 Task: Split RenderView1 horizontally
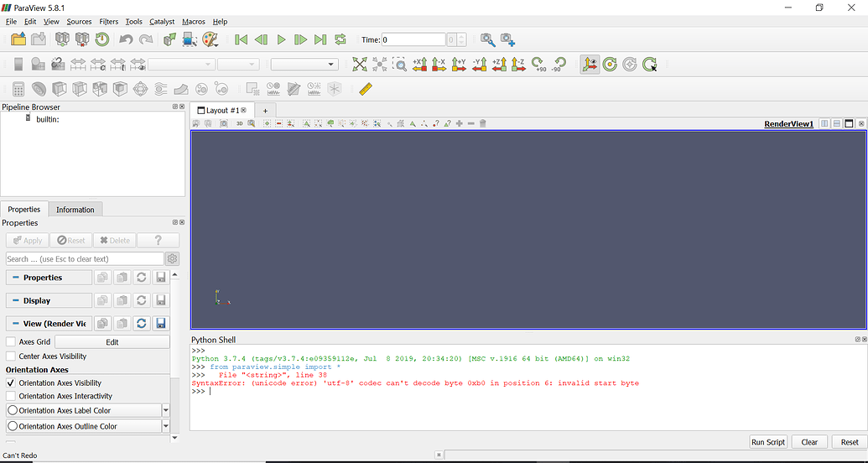(825, 123)
